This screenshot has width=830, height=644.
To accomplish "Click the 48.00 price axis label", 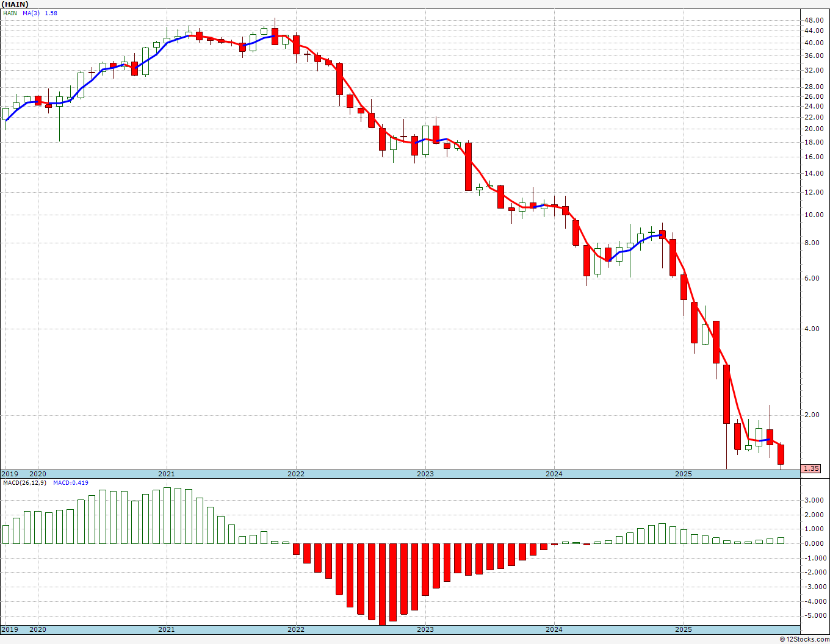I will tap(813, 20).
